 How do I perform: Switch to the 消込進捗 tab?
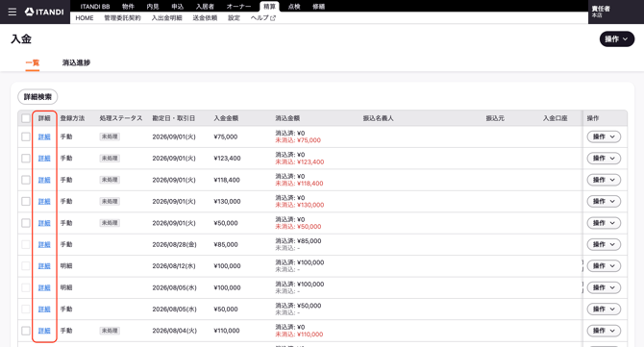pos(76,62)
